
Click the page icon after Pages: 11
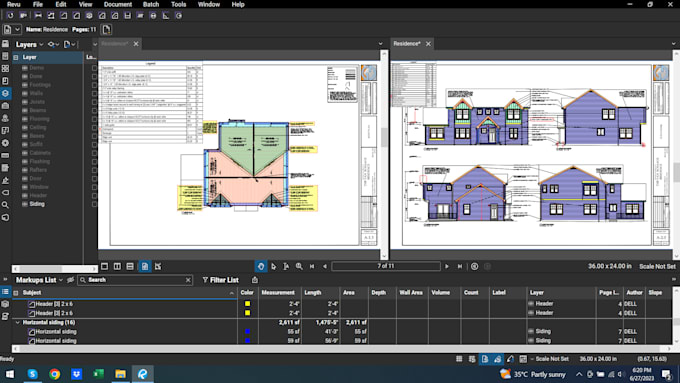point(106,29)
